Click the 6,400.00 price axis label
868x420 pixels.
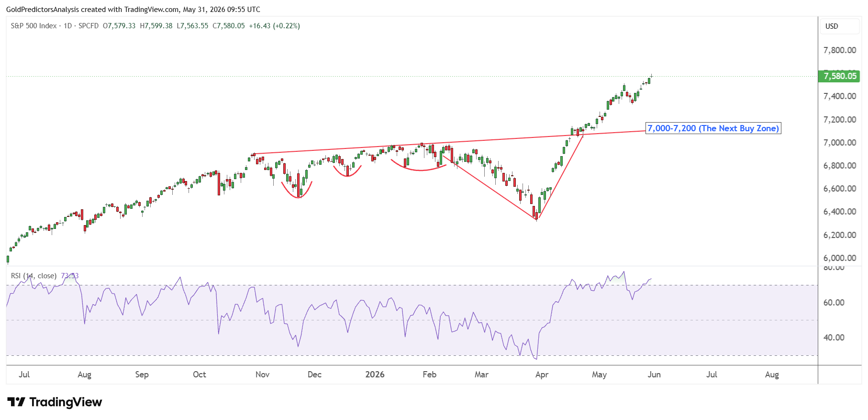click(x=840, y=212)
